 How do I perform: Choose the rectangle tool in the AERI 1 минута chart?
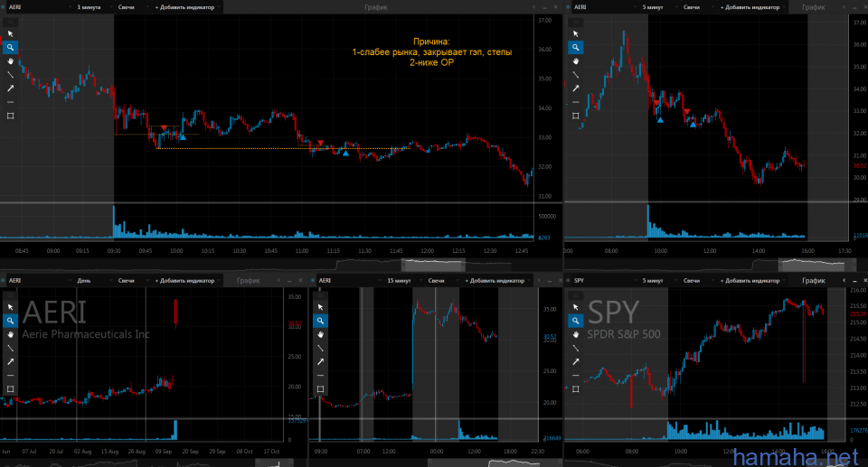(x=10, y=116)
